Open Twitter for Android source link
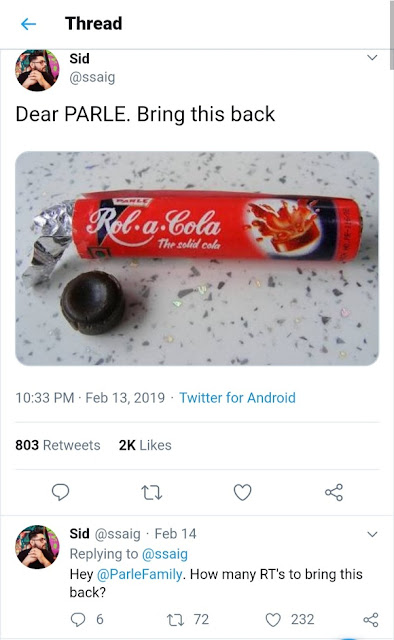 [237, 398]
